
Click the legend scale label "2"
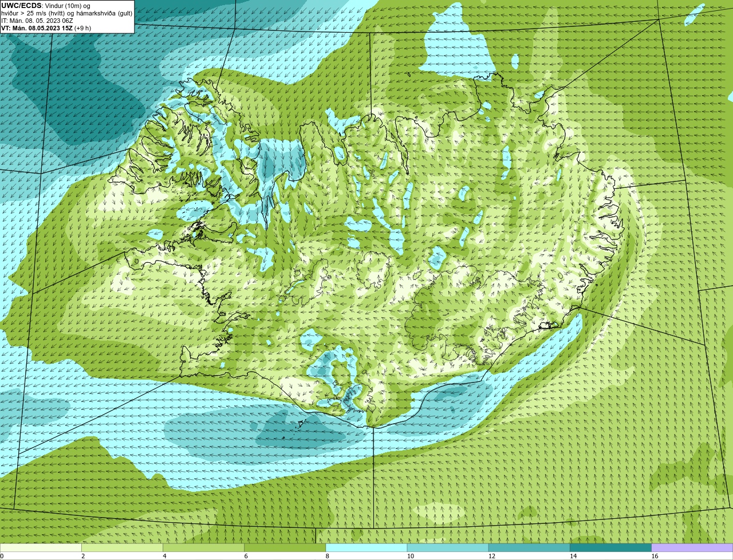pyautogui.click(x=83, y=556)
